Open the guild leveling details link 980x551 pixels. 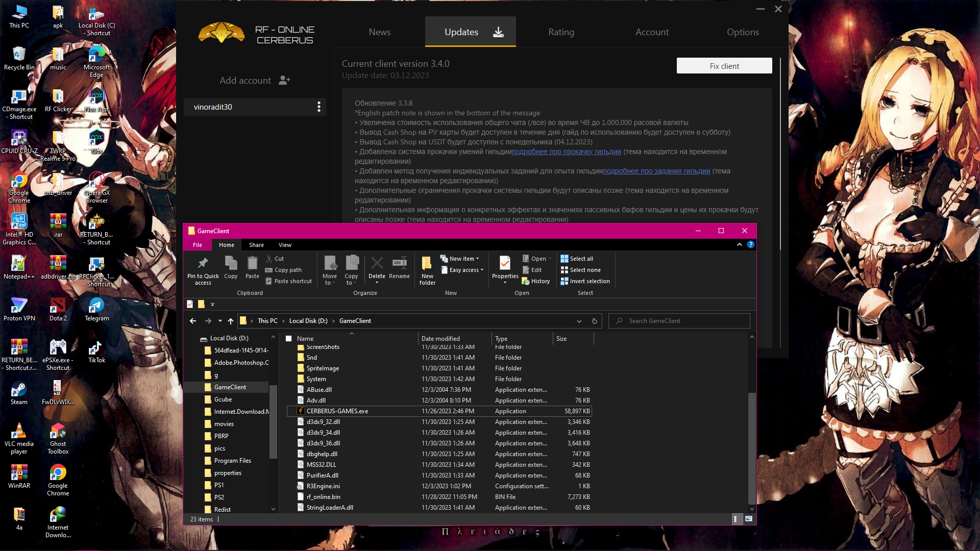(x=566, y=152)
